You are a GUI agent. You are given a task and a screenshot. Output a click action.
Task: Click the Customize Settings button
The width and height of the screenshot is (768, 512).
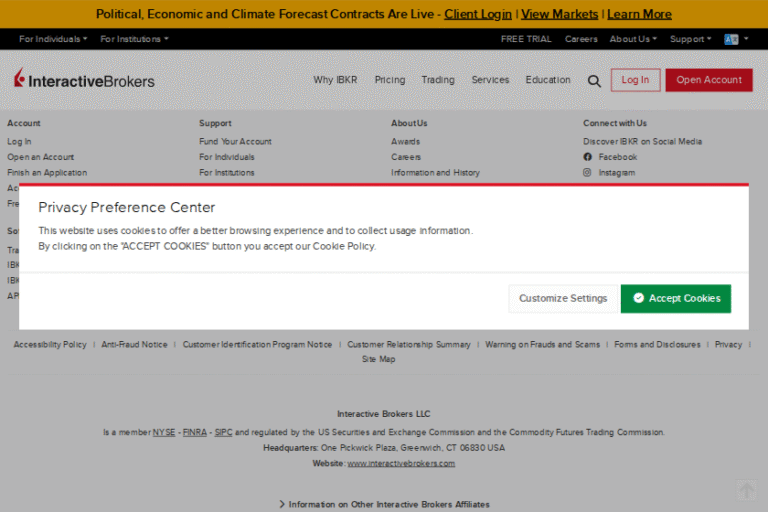pyautogui.click(x=563, y=298)
